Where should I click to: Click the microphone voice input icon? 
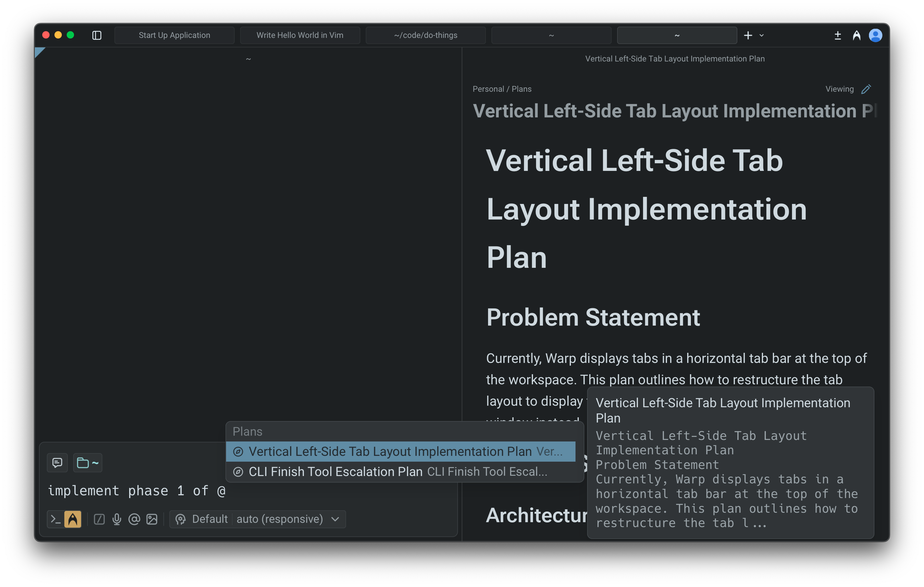coord(117,519)
